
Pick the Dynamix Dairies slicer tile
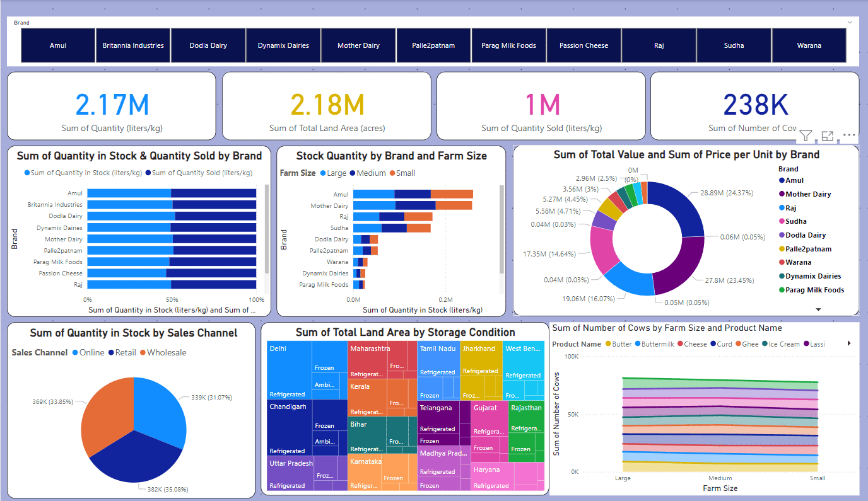[283, 45]
